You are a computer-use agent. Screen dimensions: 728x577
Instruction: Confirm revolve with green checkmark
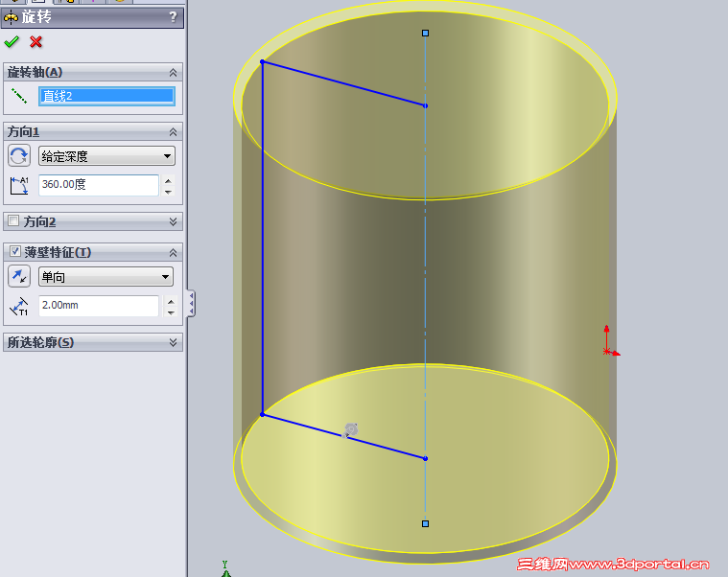(x=12, y=42)
